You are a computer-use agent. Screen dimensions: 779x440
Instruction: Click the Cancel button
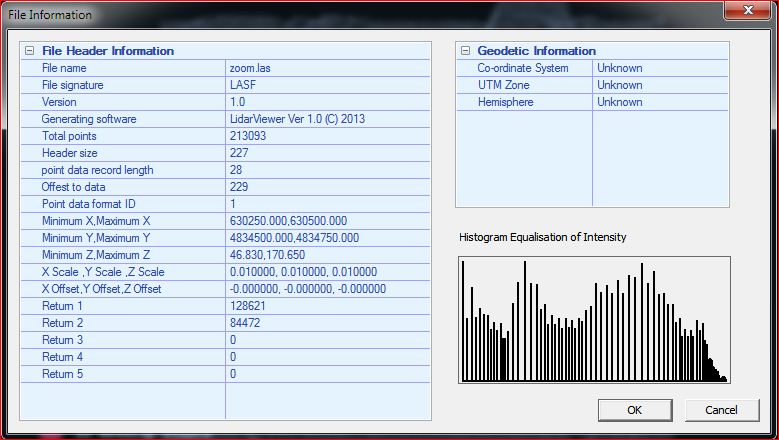coord(721,410)
